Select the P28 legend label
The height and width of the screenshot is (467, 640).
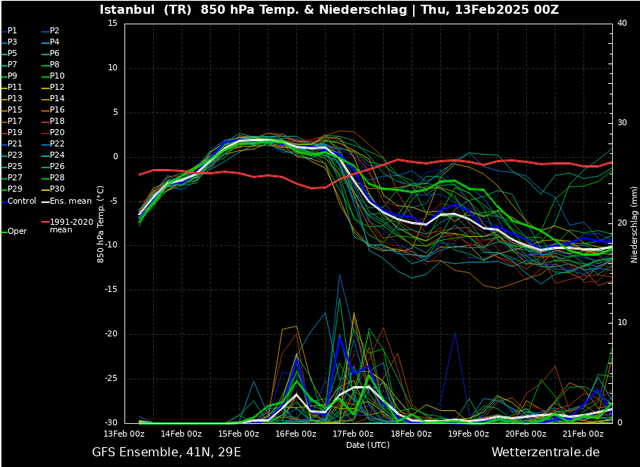(x=53, y=178)
